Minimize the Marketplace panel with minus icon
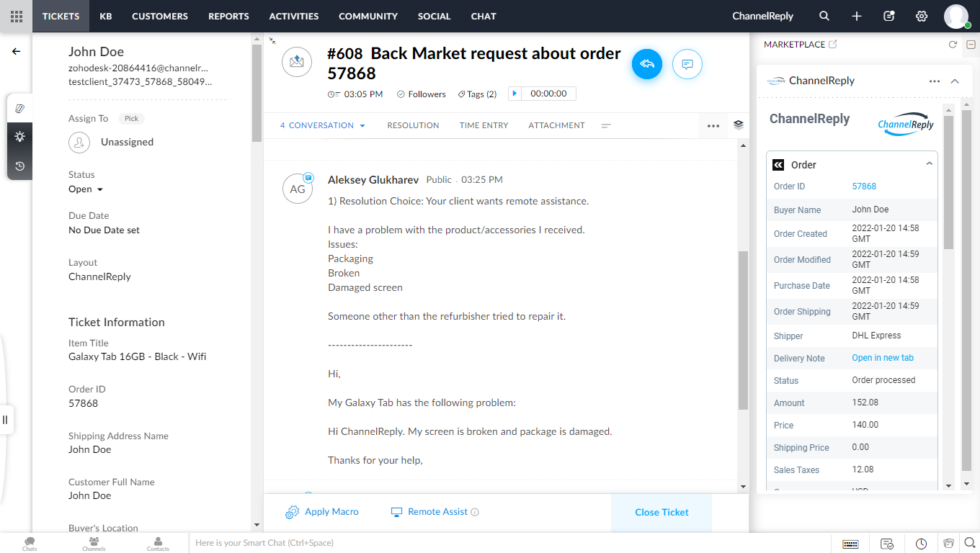This screenshot has width=980, height=553. click(x=971, y=45)
